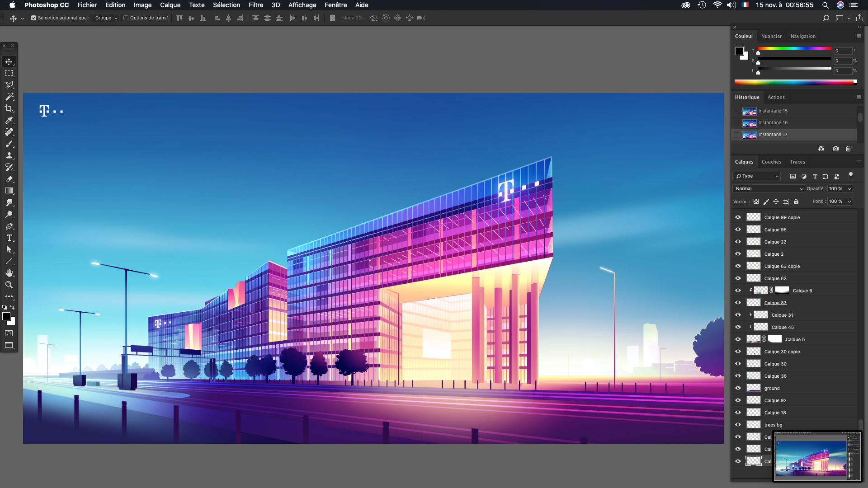868x488 pixels.
Task: Select the Magic Wand tool
Action: coord(9,97)
